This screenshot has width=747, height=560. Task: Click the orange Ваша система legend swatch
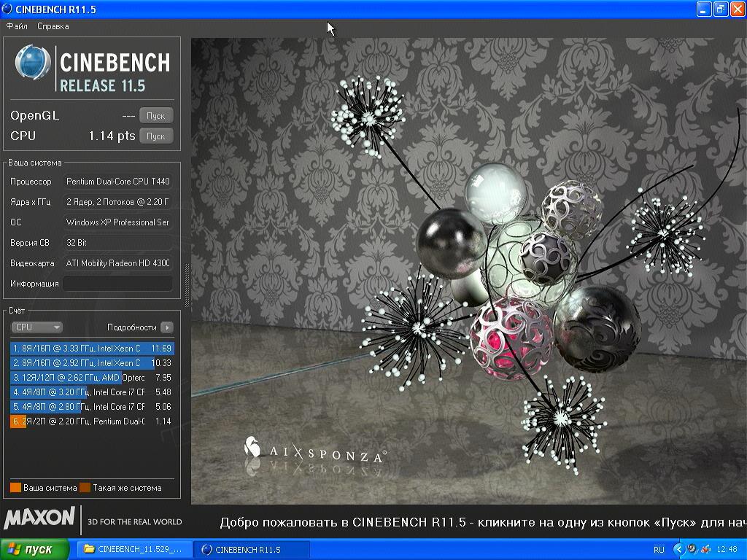(x=16, y=488)
